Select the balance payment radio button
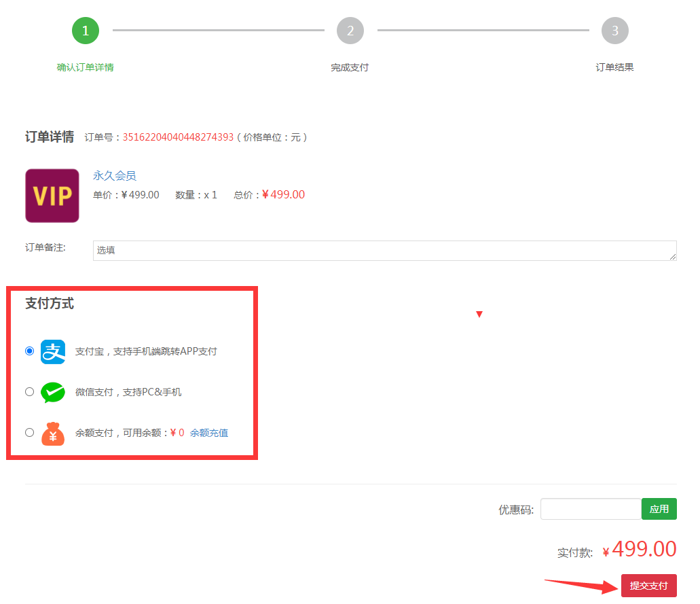Image resolution: width=700 pixels, height=604 pixels. point(29,433)
